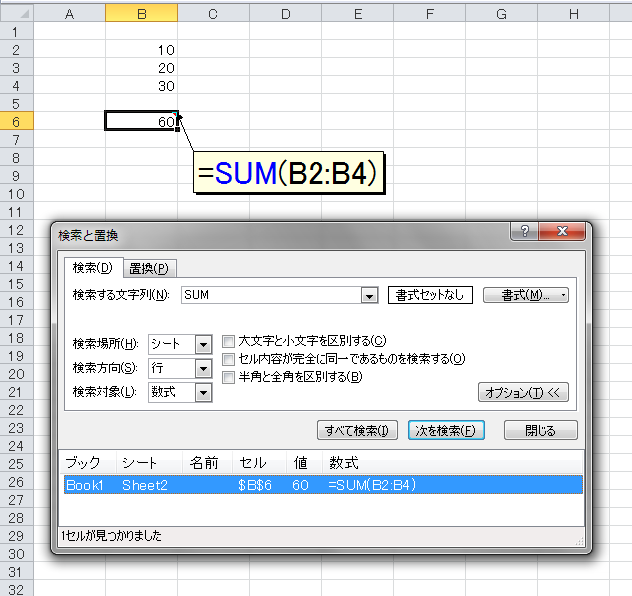
Task: Switch to the 置換(P) tab
Action: [149, 268]
